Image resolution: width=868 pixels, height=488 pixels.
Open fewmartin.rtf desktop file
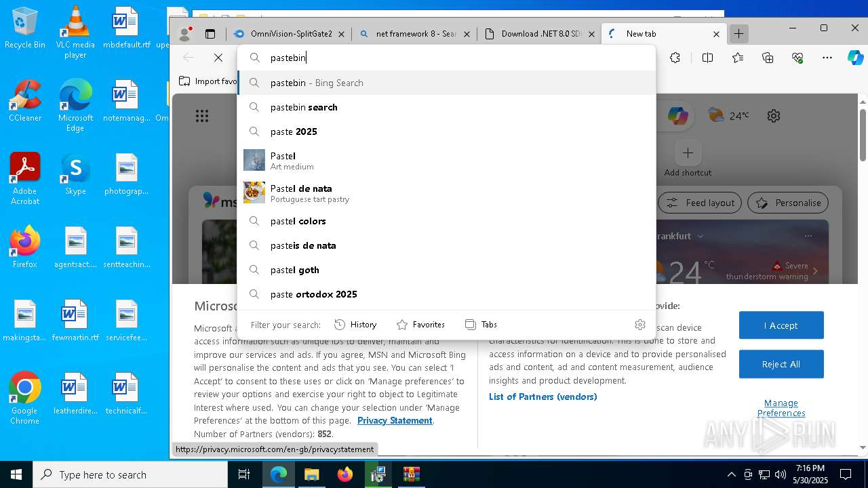(75, 321)
